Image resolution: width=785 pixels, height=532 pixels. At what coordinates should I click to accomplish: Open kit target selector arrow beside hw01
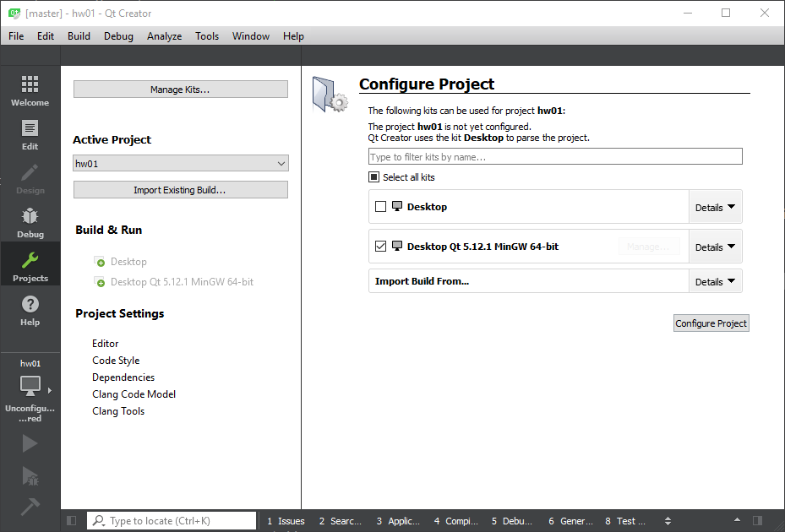click(50, 390)
